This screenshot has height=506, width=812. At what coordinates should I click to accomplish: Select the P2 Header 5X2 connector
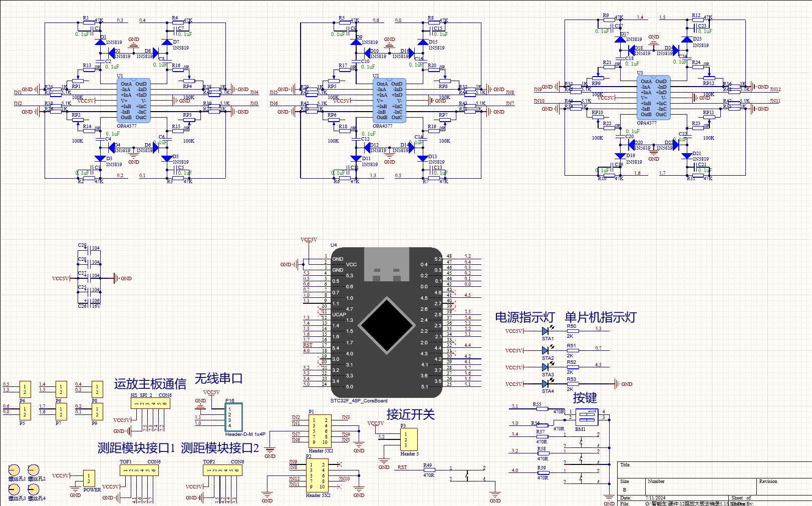(317, 475)
